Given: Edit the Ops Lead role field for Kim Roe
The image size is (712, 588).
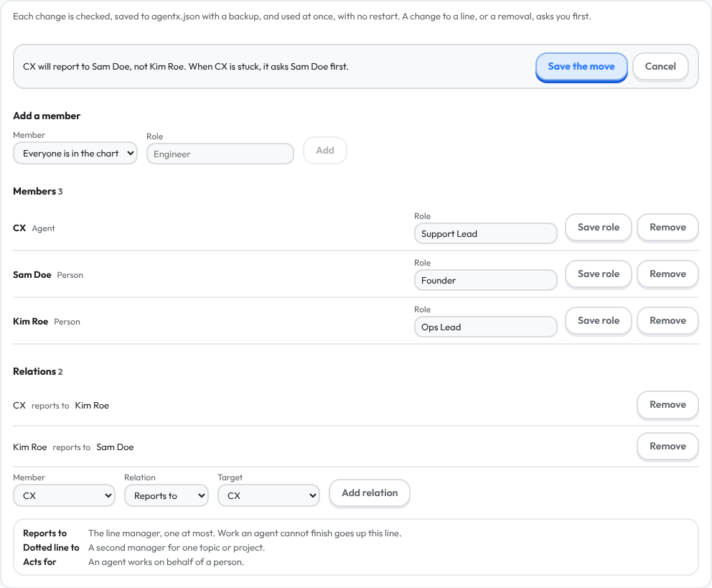Looking at the screenshot, I should click(x=485, y=327).
